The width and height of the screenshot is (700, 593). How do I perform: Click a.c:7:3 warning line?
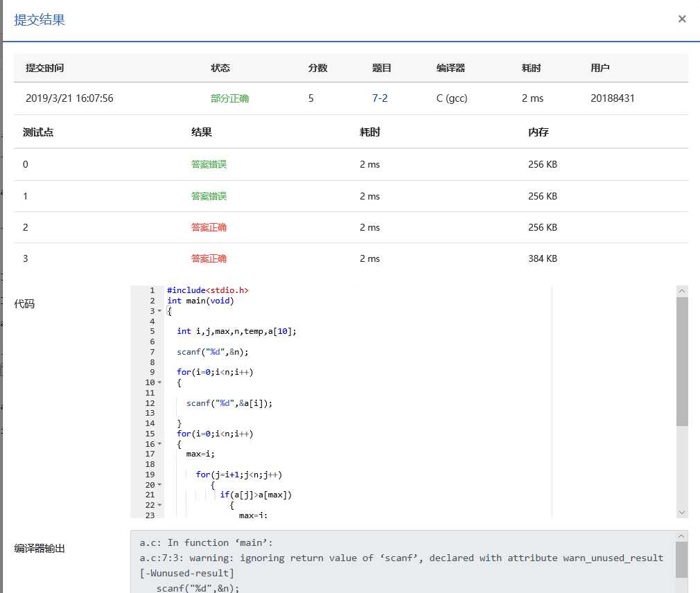click(401, 558)
